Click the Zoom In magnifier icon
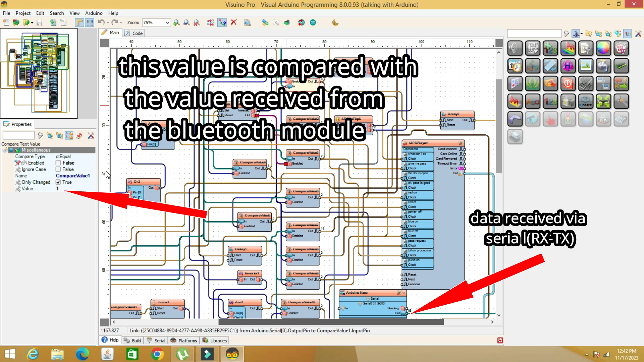This screenshot has height=362, width=644. pos(176,23)
